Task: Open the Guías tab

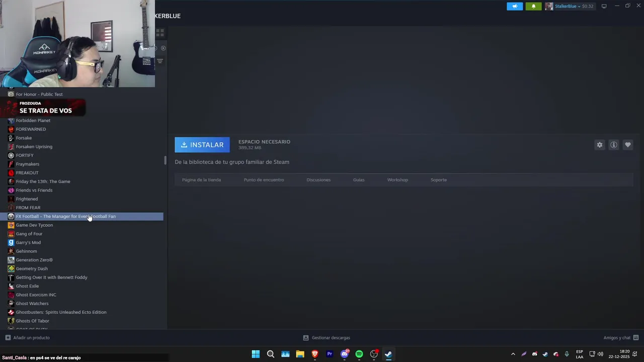Action: (x=359, y=179)
